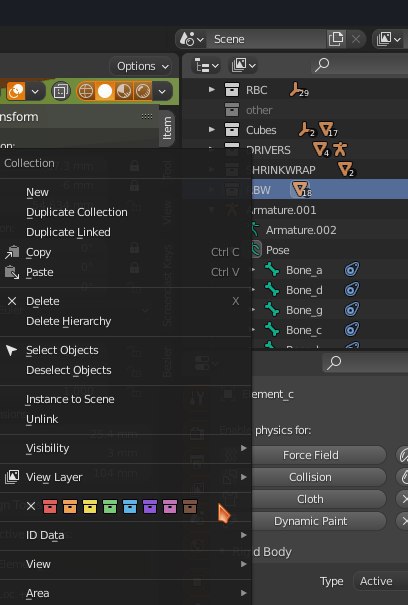This screenshot has height=605, width=408.
Task: Select the red collection color tag
Action: [50, 506]
